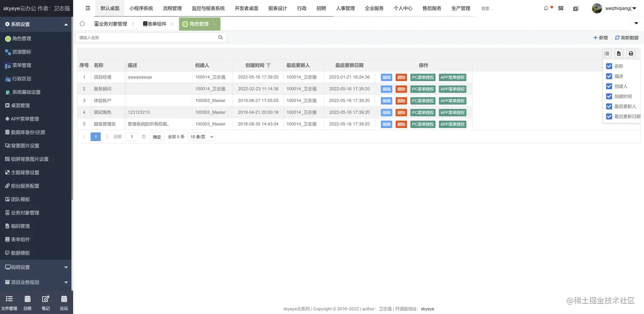
Task: Open the column filter list icon
Action: pos(607,53)
